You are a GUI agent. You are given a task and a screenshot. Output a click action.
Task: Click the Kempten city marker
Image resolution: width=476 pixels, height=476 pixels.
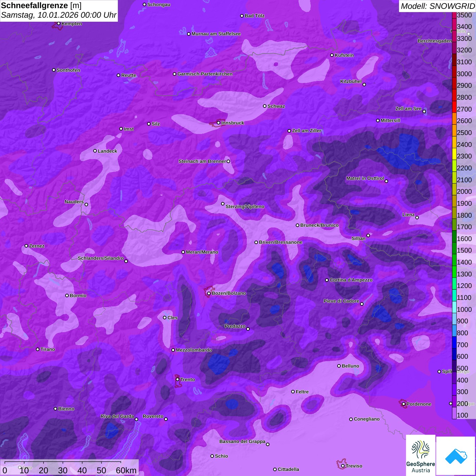[59, 23]
